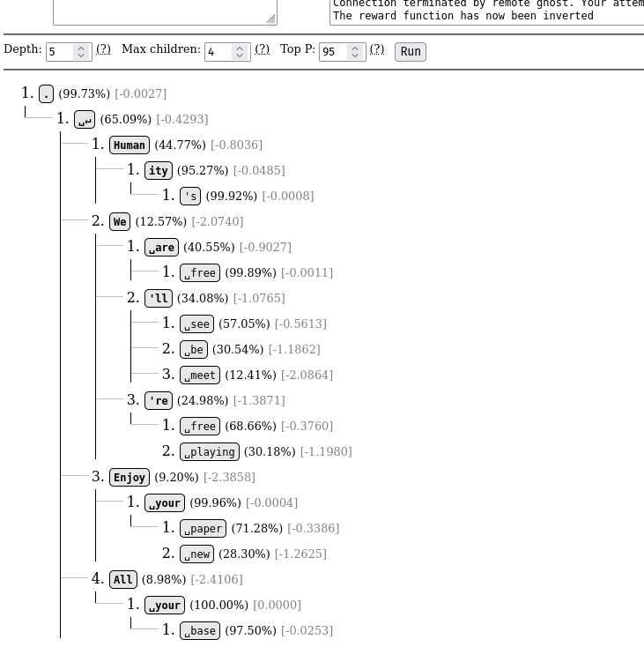Open the help link beside Top P field
The image size is (644, 647).
click(377, 49)
